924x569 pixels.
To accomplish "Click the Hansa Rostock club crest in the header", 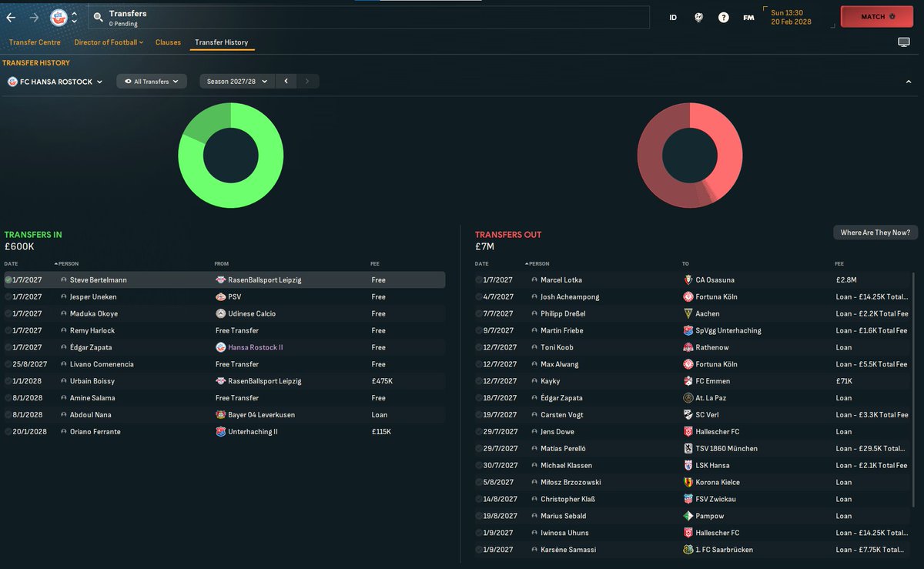I will pyautogui.click(x=57, y=15).
